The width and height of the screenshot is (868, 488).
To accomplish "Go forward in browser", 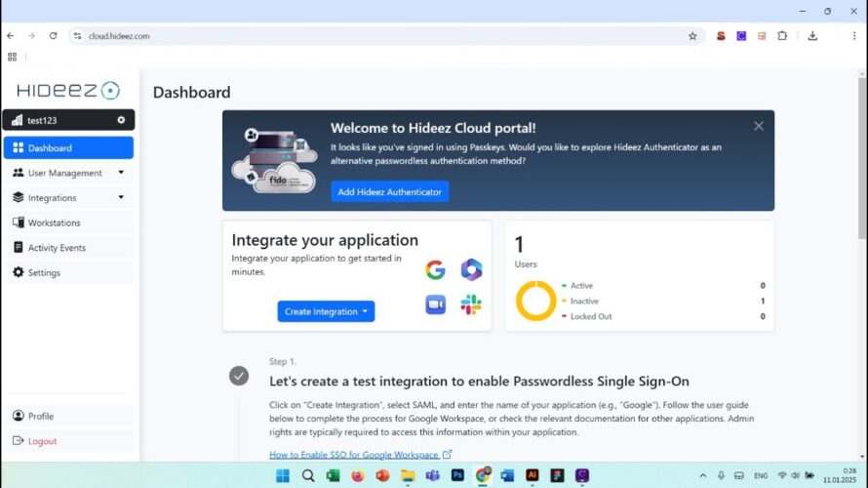I will pos(31,36).
